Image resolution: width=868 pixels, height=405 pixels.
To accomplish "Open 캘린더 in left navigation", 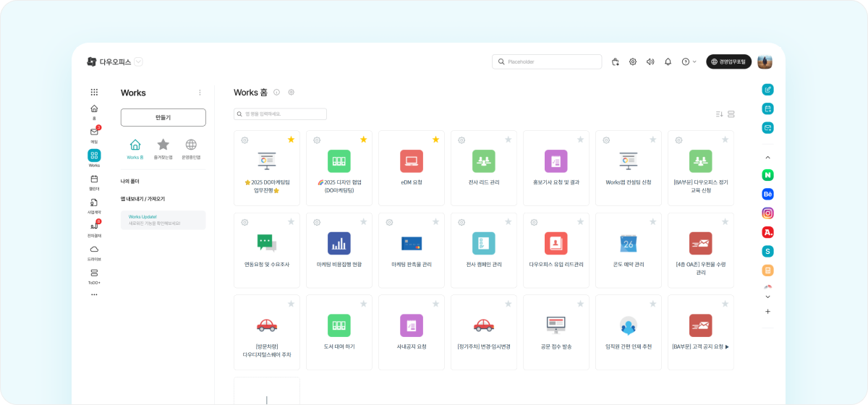I will [94, 182].
